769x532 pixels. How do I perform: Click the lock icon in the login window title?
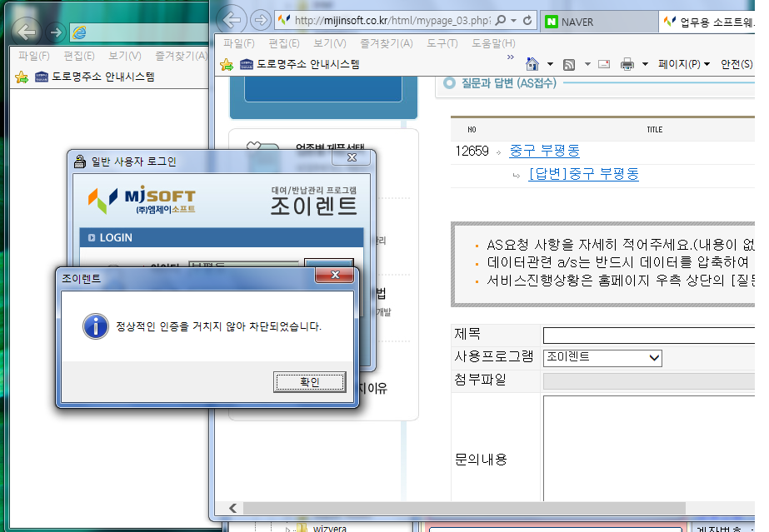coord(79,162)
